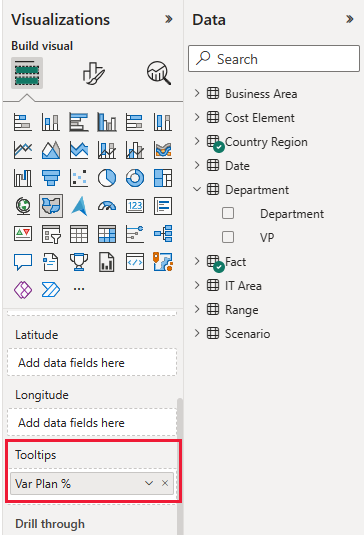The image size is (364, 535).
Task: Open more visuals ellipsis menu
Action: point(79,289)
